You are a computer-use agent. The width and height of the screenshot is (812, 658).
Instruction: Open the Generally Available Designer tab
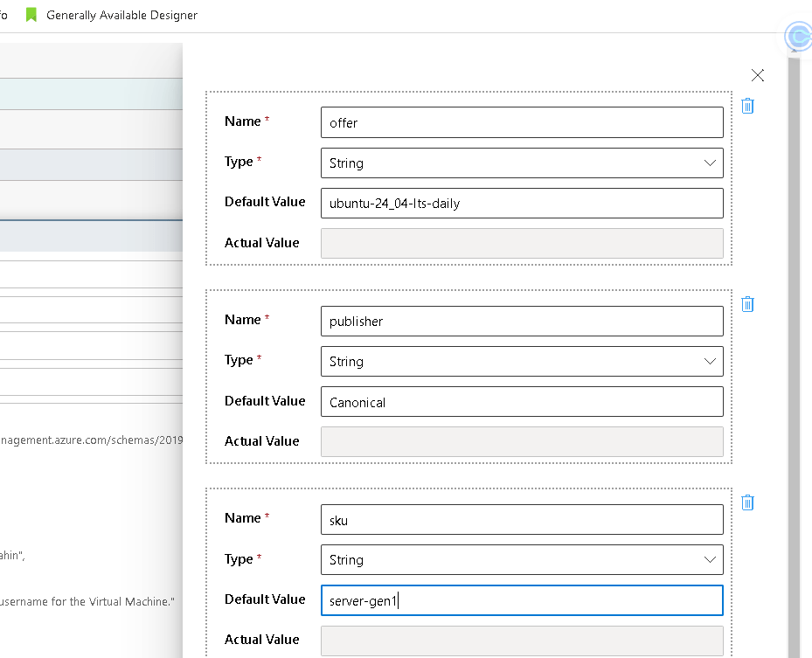coord(121,15)
